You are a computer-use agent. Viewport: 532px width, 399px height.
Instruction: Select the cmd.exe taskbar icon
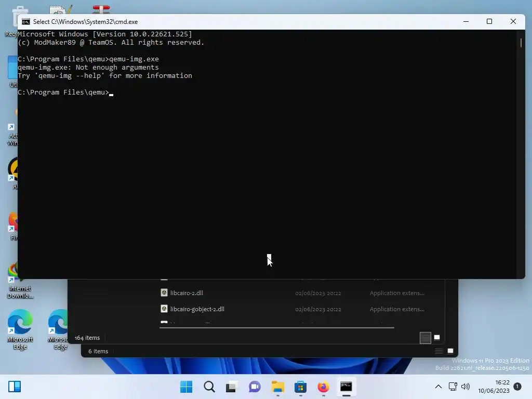(346, 387)
